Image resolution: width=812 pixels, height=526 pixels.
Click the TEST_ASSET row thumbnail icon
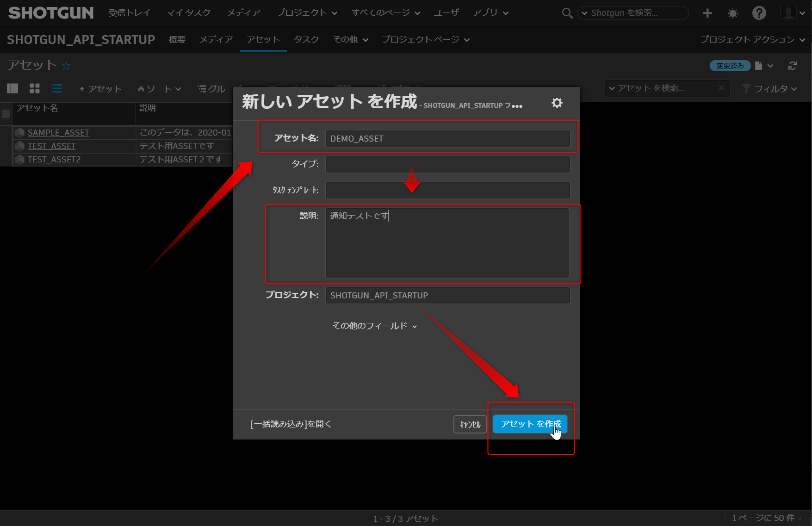(x=19, y=146)
